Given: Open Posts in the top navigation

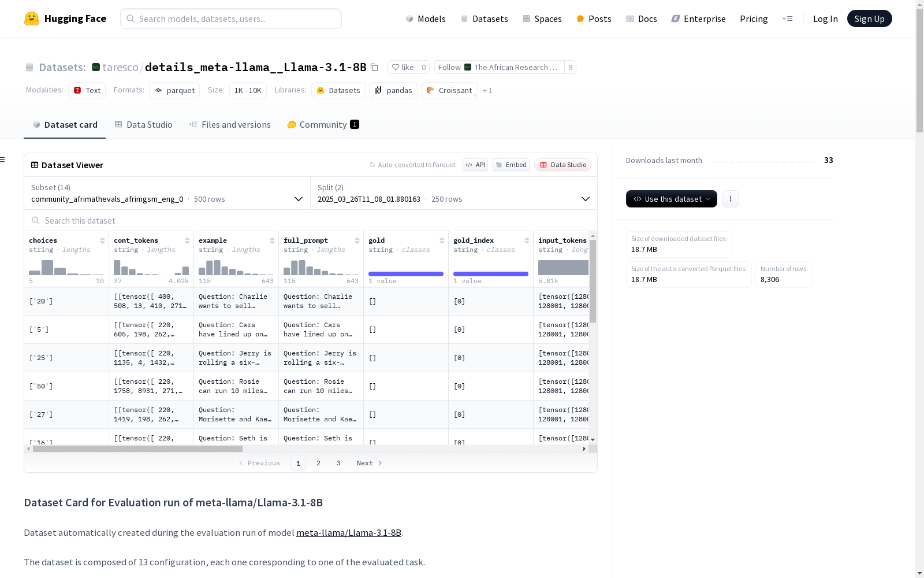Looking at the screenshot, I should point(594,18).
